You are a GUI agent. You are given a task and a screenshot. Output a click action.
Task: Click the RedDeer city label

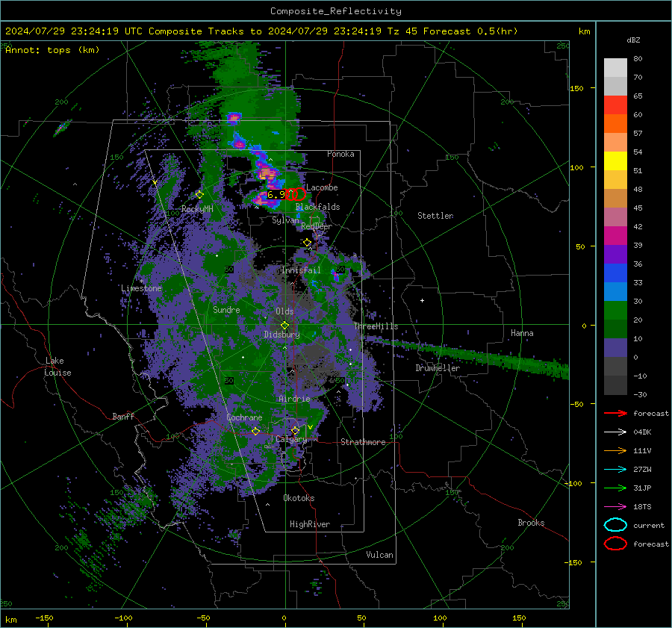tap(317, 226)
